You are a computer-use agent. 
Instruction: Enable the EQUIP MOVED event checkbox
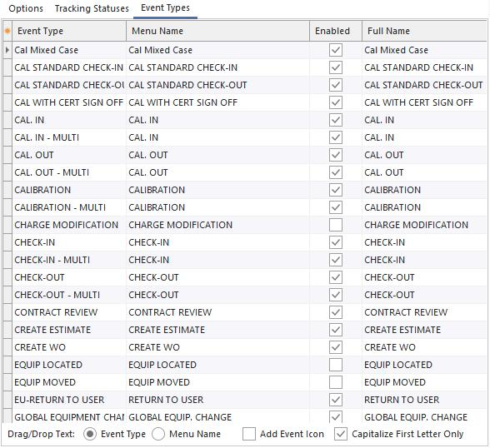click(336, 382)
